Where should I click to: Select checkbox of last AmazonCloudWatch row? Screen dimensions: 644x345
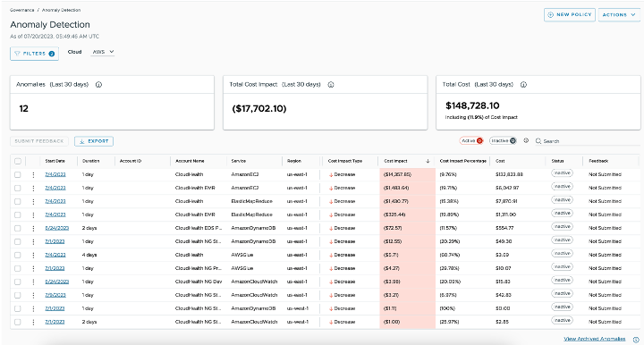coord(18,322)
